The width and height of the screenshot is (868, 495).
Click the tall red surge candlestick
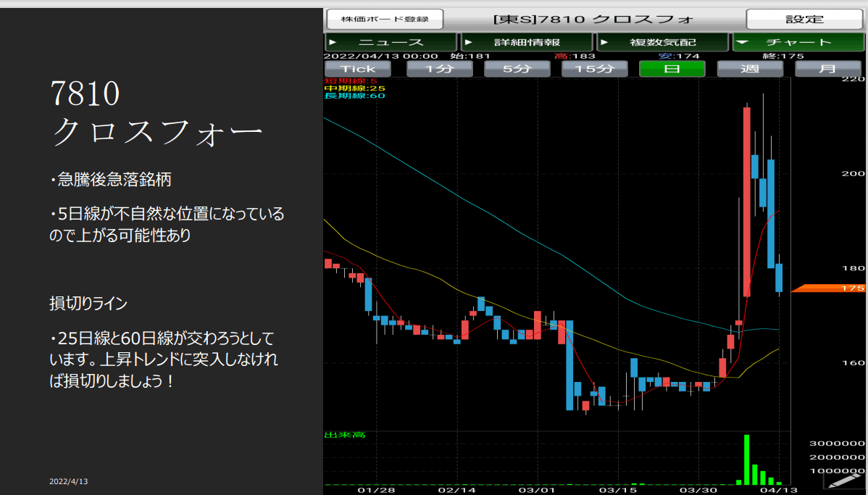click(x=747, y=202)
